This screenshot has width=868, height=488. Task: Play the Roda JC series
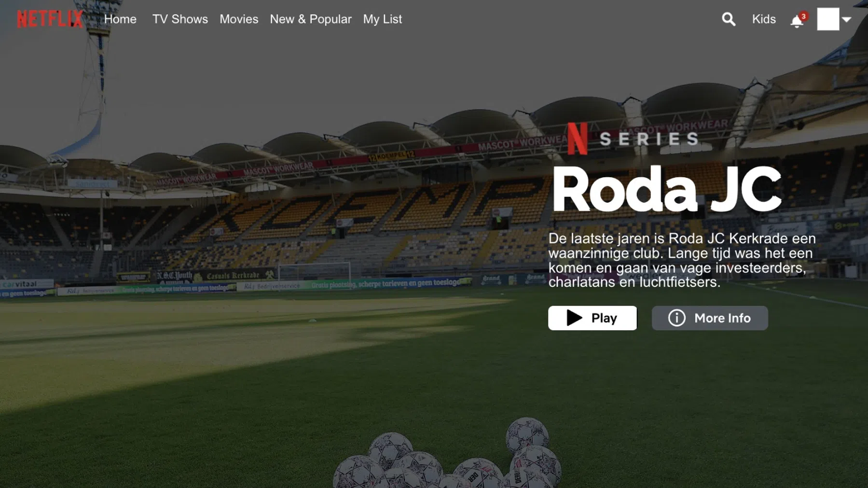pos(592,318)
